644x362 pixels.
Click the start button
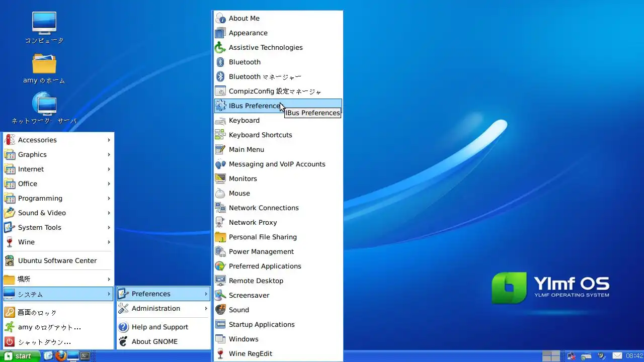[20, 356]
